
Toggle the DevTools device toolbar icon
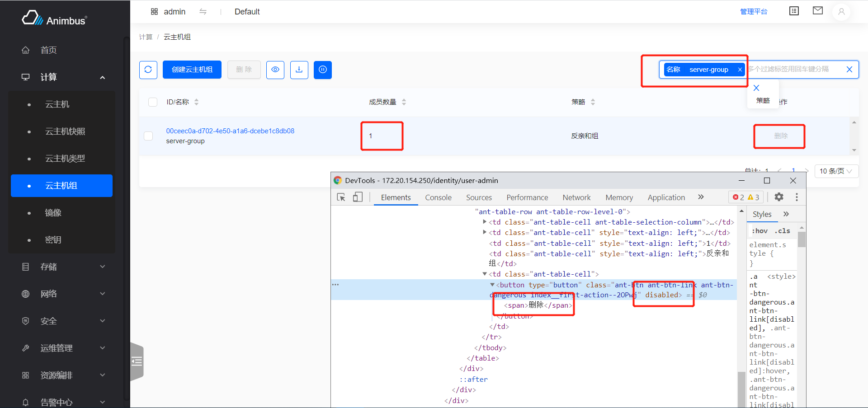[358, 197]
